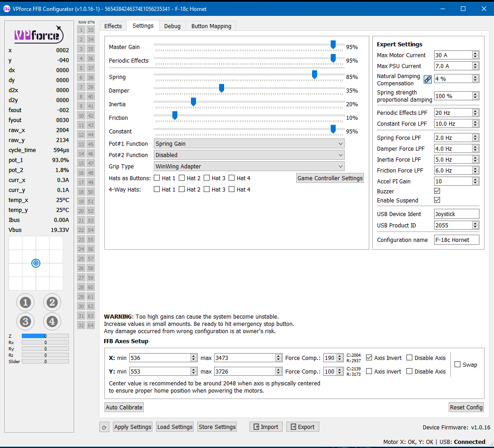
Task: Click the Configuration name text field
Action: [x=456, y=240]
